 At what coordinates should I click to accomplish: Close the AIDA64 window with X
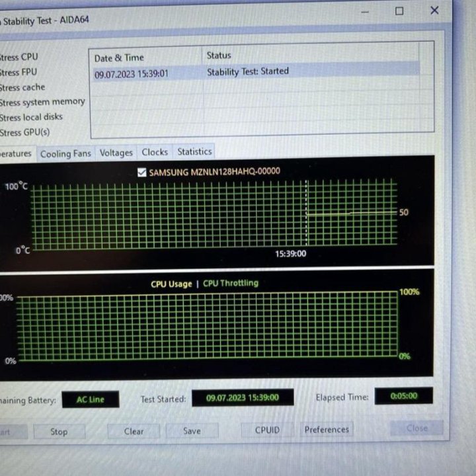(434, 11)
